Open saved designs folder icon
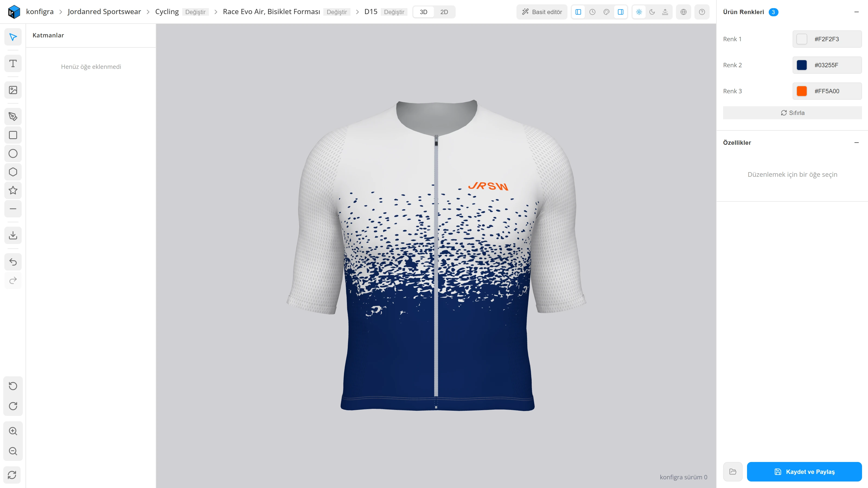This screenshot has width=868, height=488. 733,472
